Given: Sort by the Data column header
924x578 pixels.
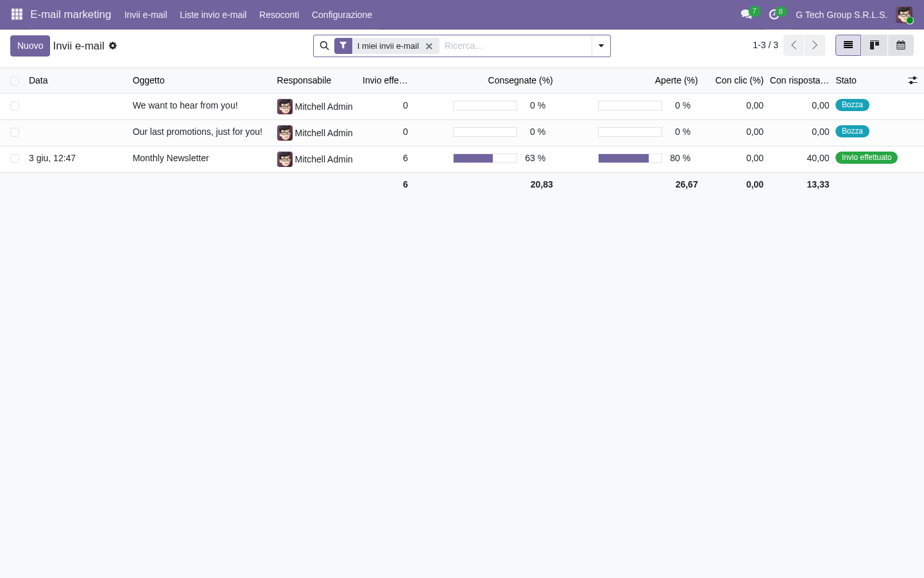Looking at the screenshot, I should [x=38, y=80].
